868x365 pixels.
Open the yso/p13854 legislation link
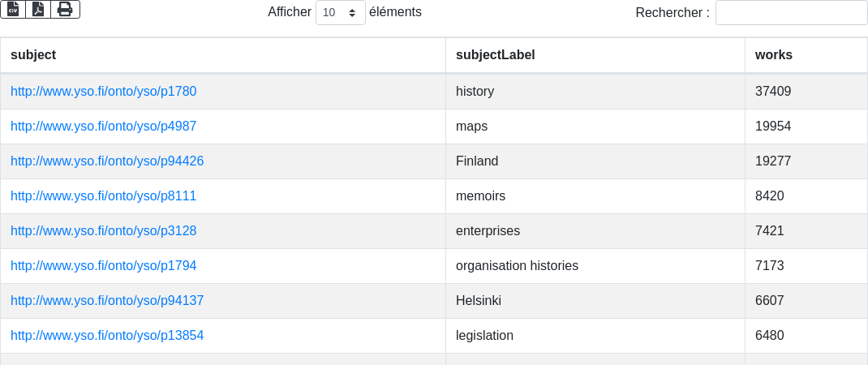(107, 335)
